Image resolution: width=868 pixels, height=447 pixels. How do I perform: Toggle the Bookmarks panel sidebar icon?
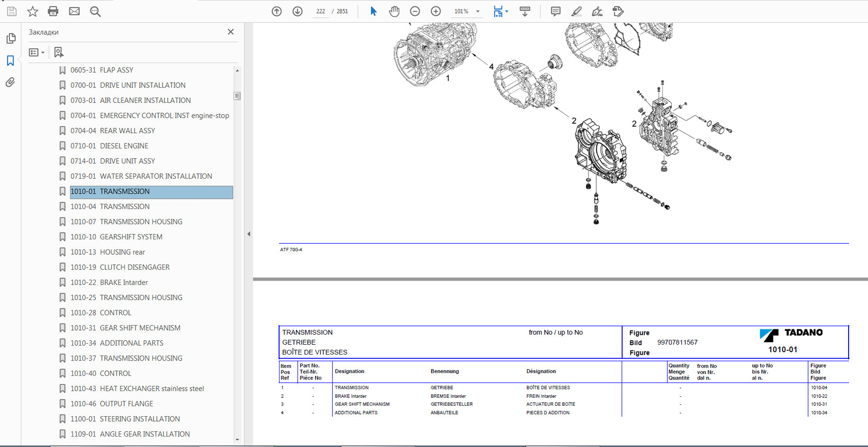click(x=10, y=61)
